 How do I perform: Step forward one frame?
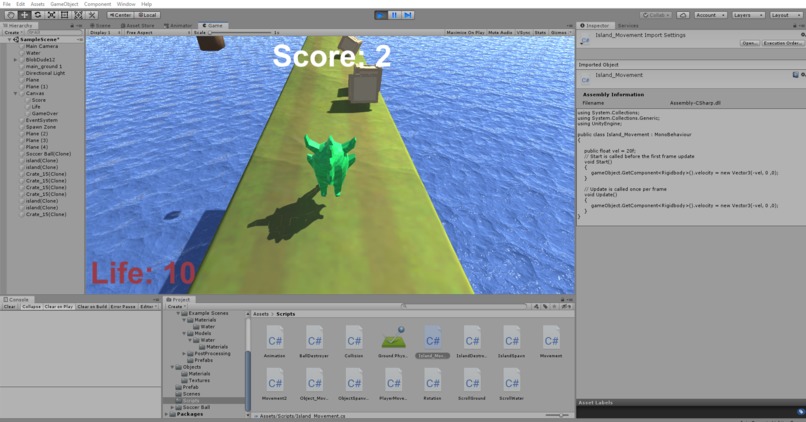[x=408, y=15]
